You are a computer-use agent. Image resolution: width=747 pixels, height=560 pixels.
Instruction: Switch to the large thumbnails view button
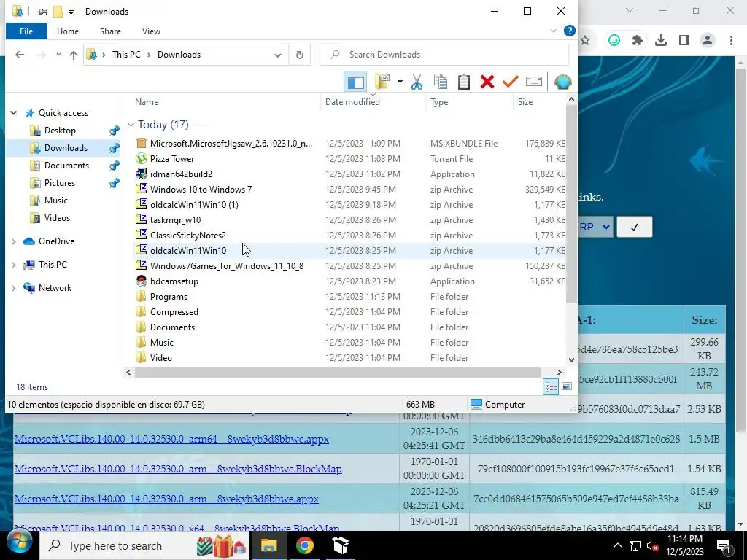coord(566,386)
